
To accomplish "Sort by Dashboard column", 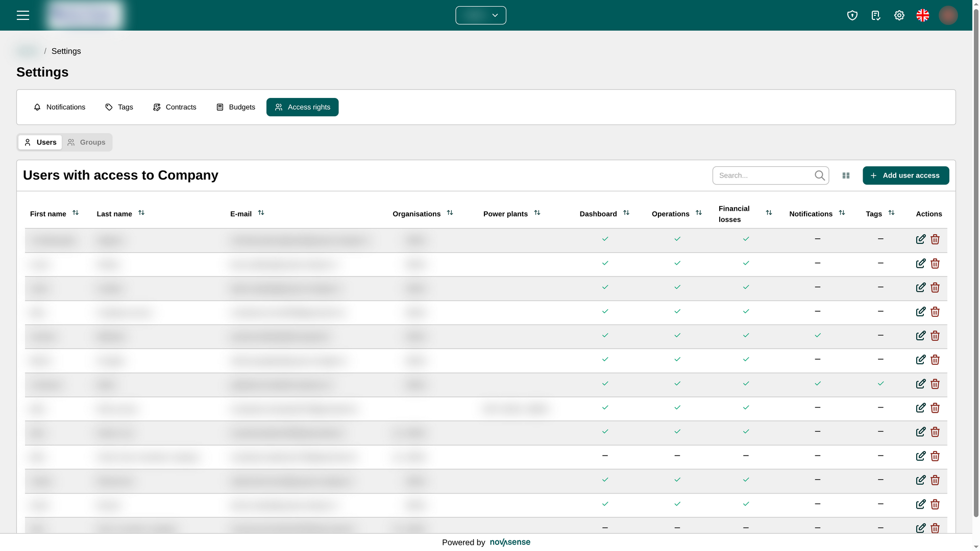I will point(626,213).
